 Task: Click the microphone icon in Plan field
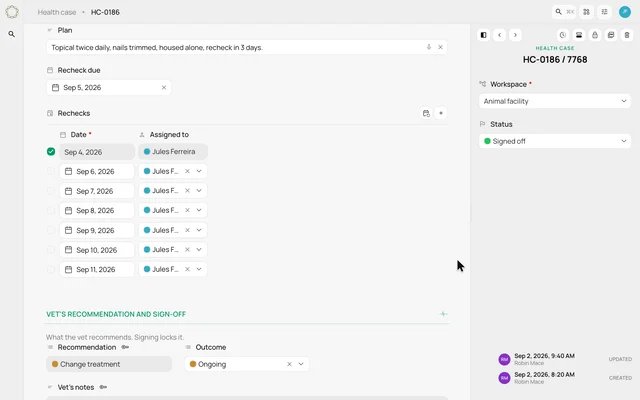pyautogui.click(x=429, y=47)
